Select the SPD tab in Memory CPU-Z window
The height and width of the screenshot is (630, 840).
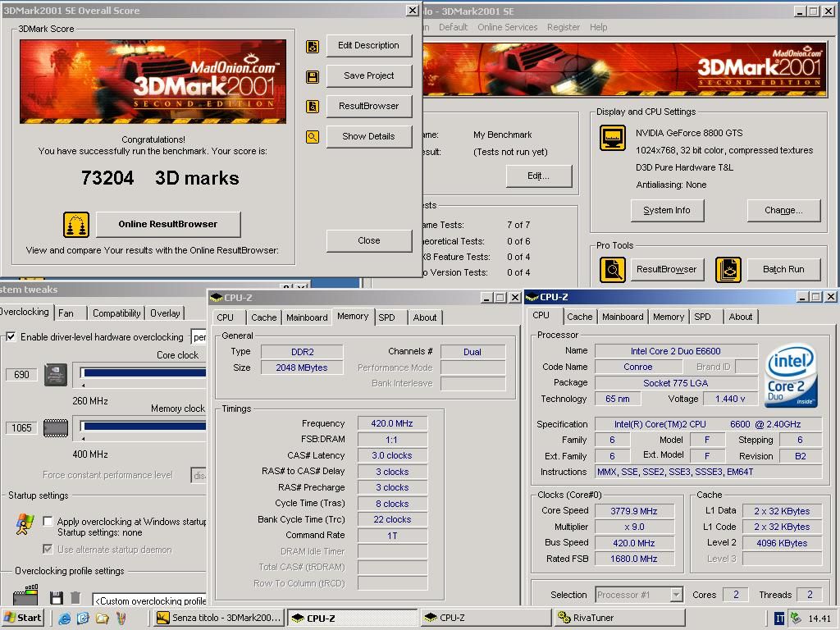tap(387, 317)
